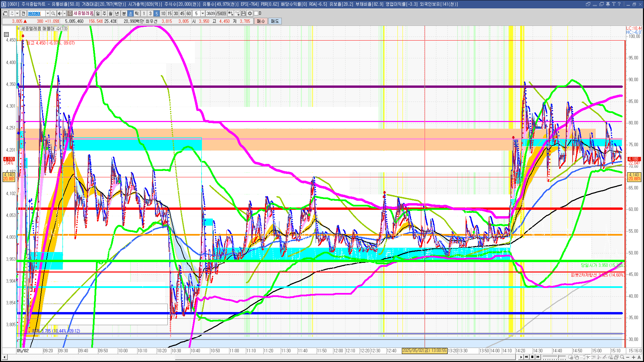Click the zoom magnifier icon at bottom right
The image size is (644, 362).
pyautogui.click(x=622, y=357)
